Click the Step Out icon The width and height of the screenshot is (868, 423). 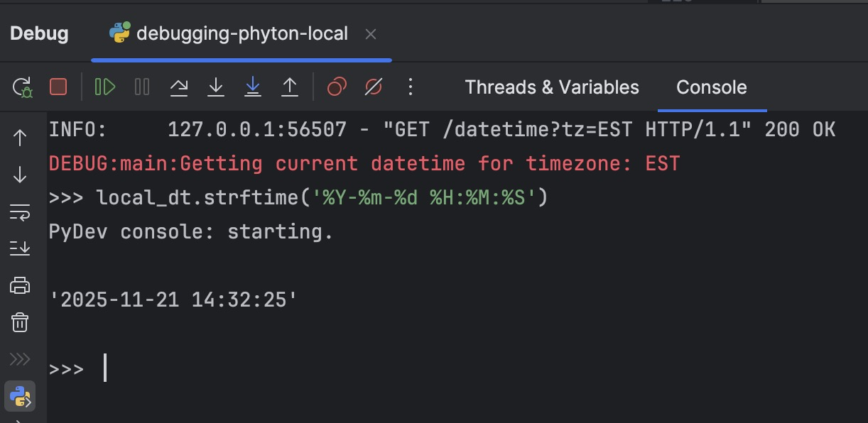coord(290,87)
